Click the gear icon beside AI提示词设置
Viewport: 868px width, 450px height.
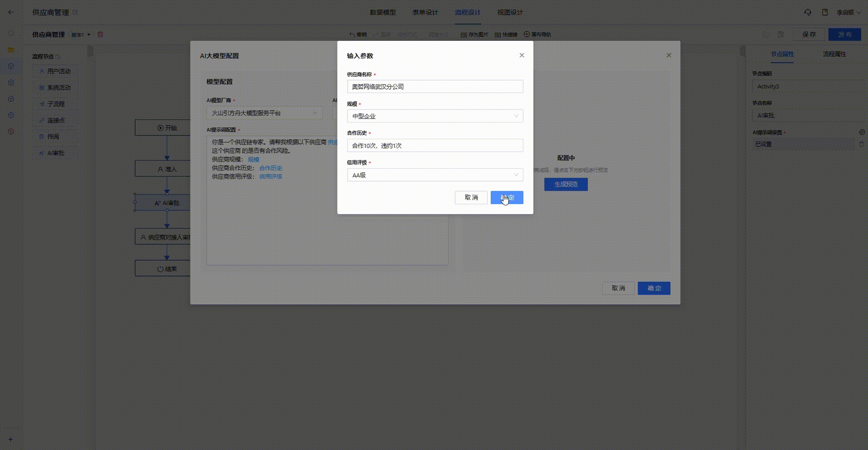pyautogui.click(x=862, y=132)
